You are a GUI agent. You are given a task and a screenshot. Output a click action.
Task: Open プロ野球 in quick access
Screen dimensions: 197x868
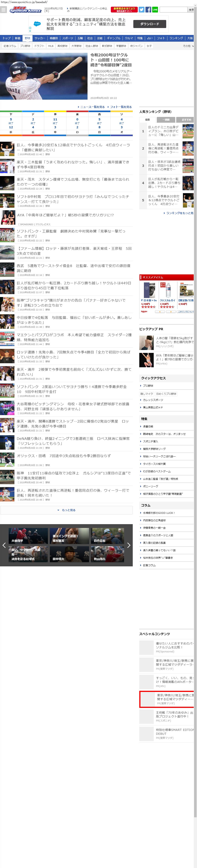point(148,386)
